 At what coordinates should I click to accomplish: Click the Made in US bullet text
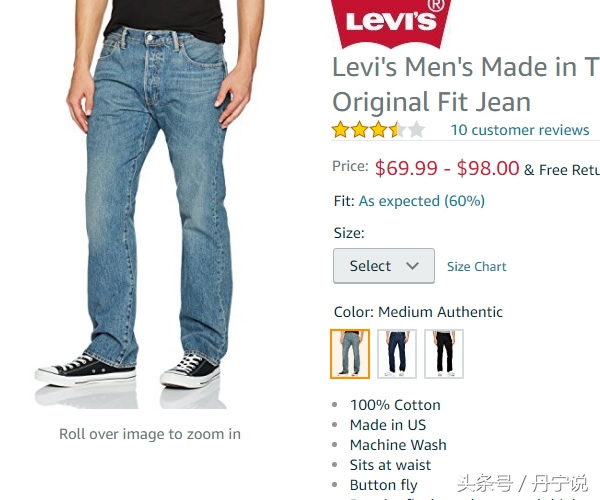(x=388, y=425)
